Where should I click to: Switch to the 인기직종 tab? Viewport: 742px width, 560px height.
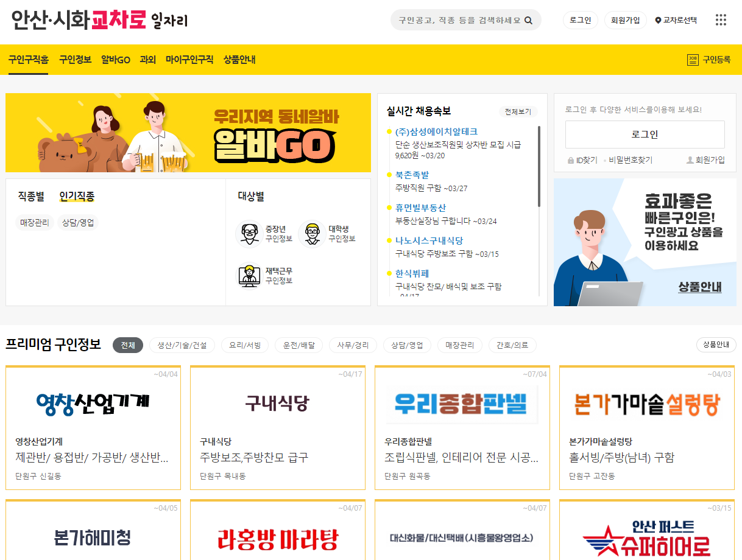77,197
